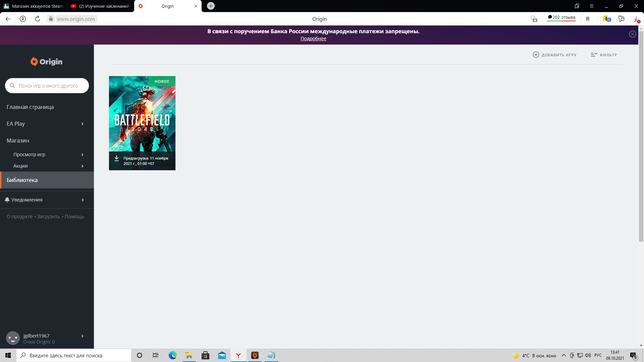The width and height of the screenshot is (644, 362).
Task: Open a new browser tab with plus button
Action: [211, 6]
